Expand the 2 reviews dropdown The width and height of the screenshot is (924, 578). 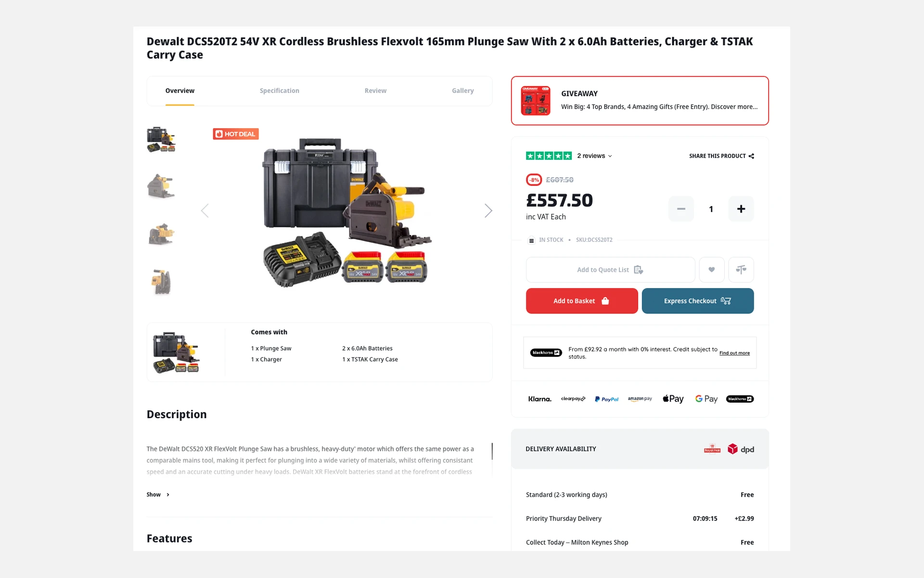point(595,156)
